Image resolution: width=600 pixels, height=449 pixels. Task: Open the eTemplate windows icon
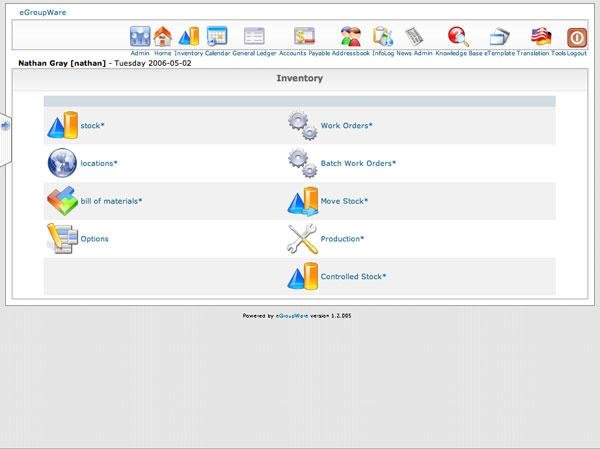click(500, 36)
